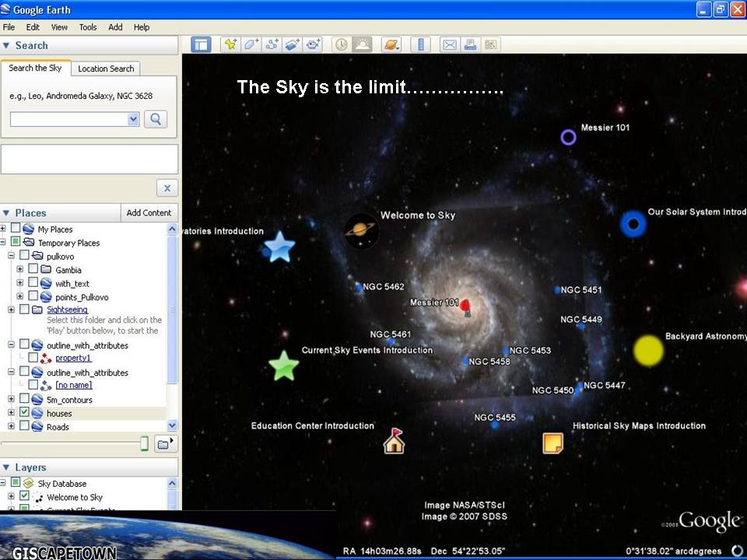Click the Places panel scroll up arrow
The image size is (747, 560).
click(x=172, y=229)
